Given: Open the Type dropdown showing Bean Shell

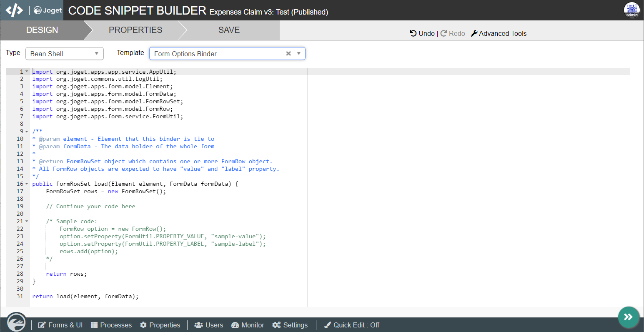Looking at the screenshot, I should [x=64, y=54].
